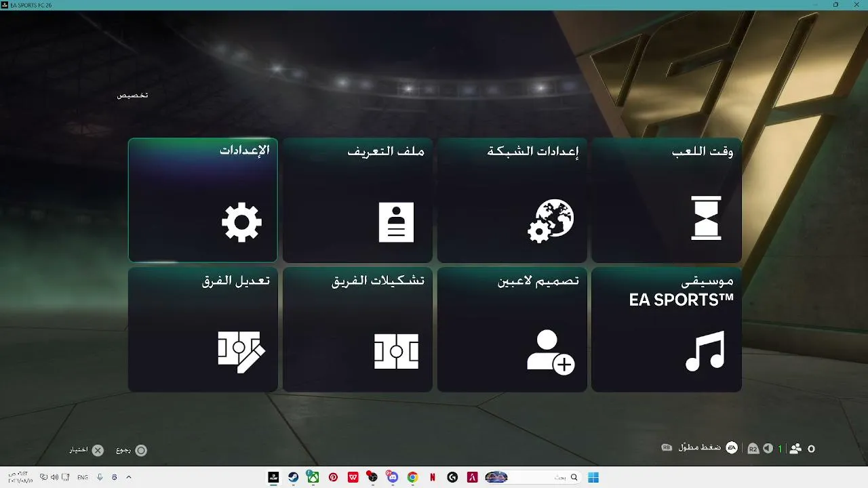Click the speaker icon next to R2

[768, 449]
